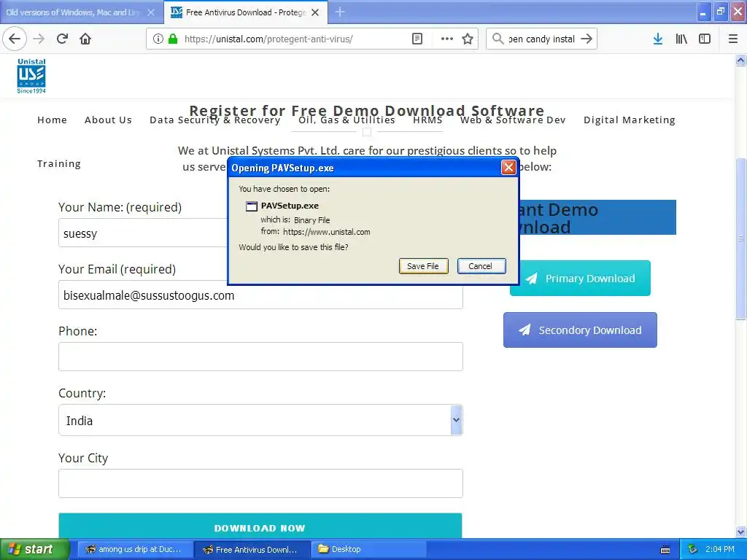Viewport: 747px width, 560px height.
Task: Click the forward navigation arrow
Action: click(x=39, y=39)
